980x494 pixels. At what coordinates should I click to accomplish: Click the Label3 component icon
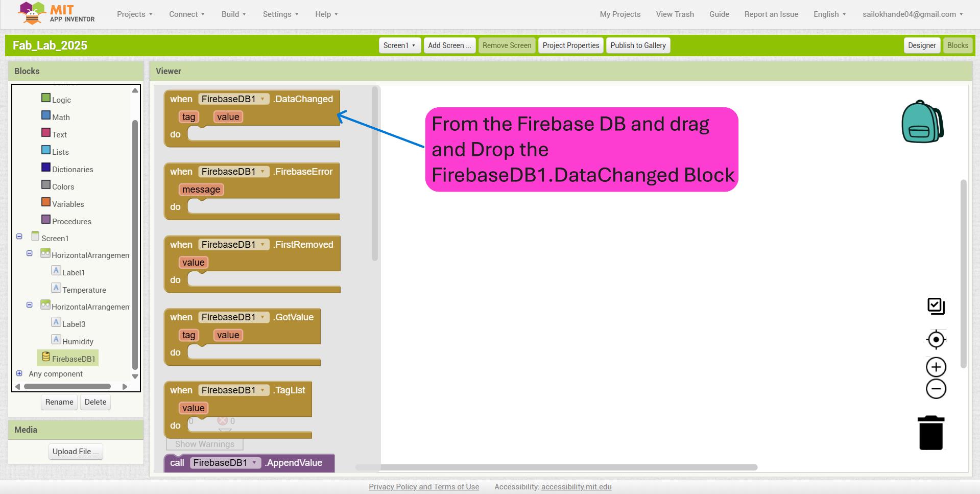point(56,322)
